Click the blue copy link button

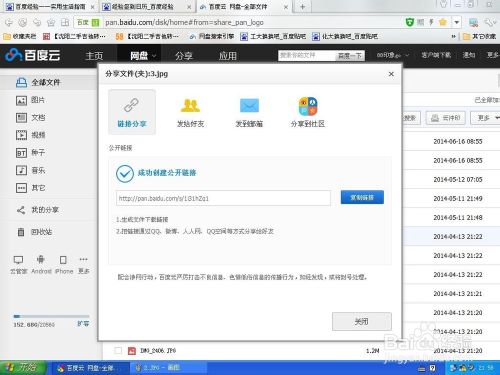point(362,197)
